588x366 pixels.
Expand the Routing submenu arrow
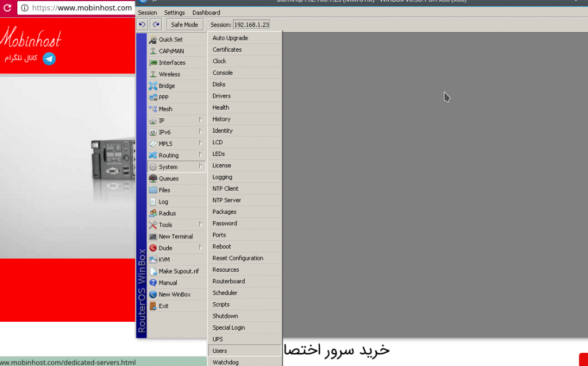click(x=200, y=155)
